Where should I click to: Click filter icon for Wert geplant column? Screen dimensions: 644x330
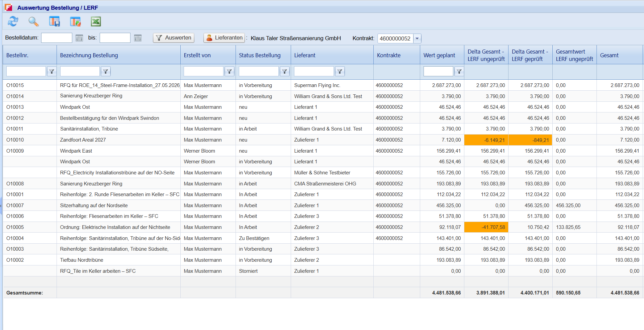(459, 71)
